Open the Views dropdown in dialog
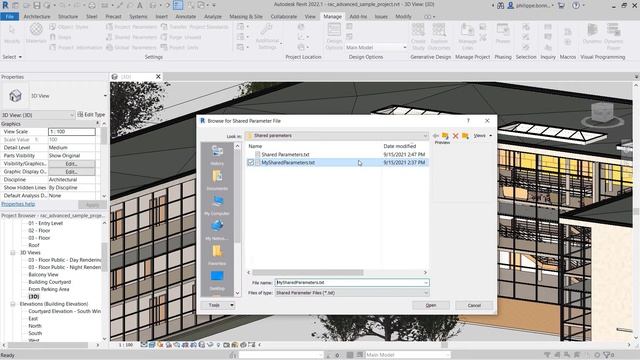 tap(483, 136)
